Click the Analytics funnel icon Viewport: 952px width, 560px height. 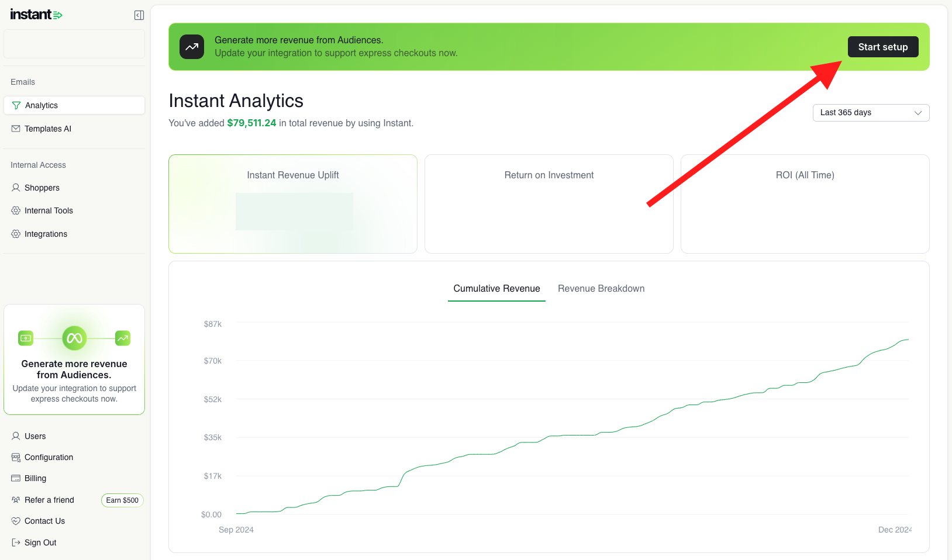[16, 105]
